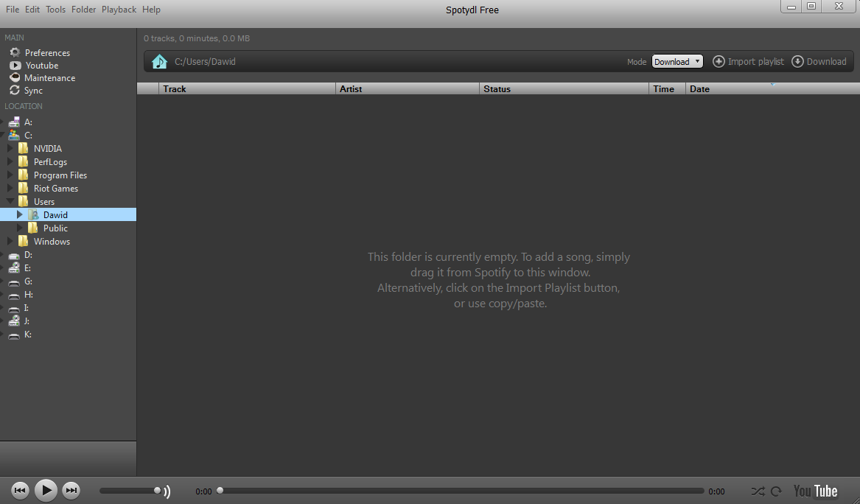
Task: Expand the PerfLogs folder arrow
Action: click(x=10, y=161)
